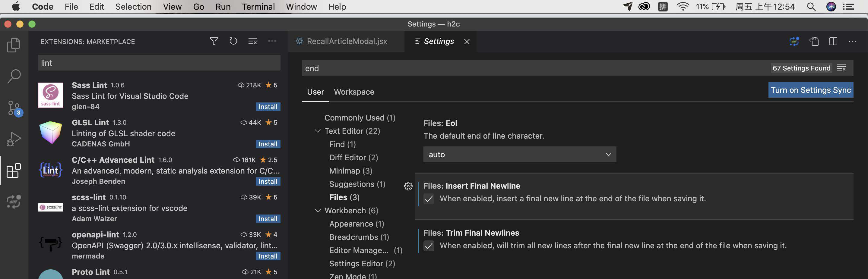Select the Workspace settings tab
The image size is (868, 279).
pos(354,92)
